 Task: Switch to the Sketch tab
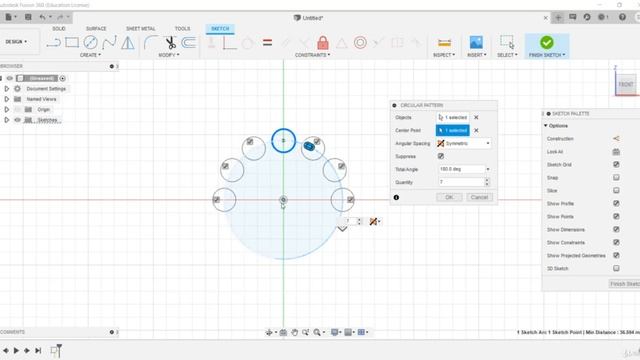tap(220, 29)
